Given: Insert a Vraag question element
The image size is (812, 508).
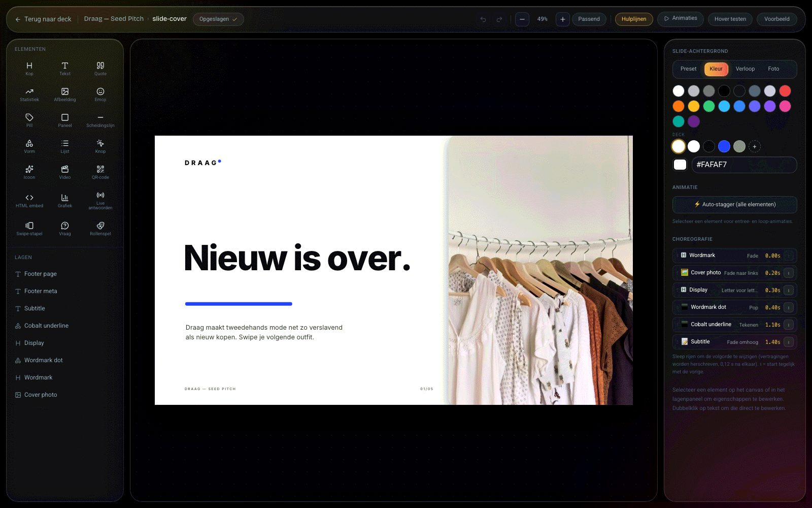Looking at the screenshot, I should coord(65,229).
